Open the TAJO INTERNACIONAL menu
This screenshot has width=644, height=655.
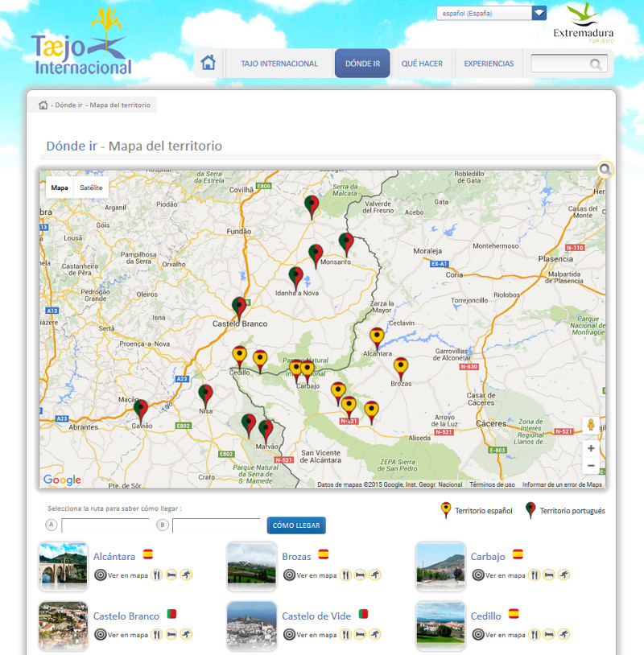click(x=279, y=64)
